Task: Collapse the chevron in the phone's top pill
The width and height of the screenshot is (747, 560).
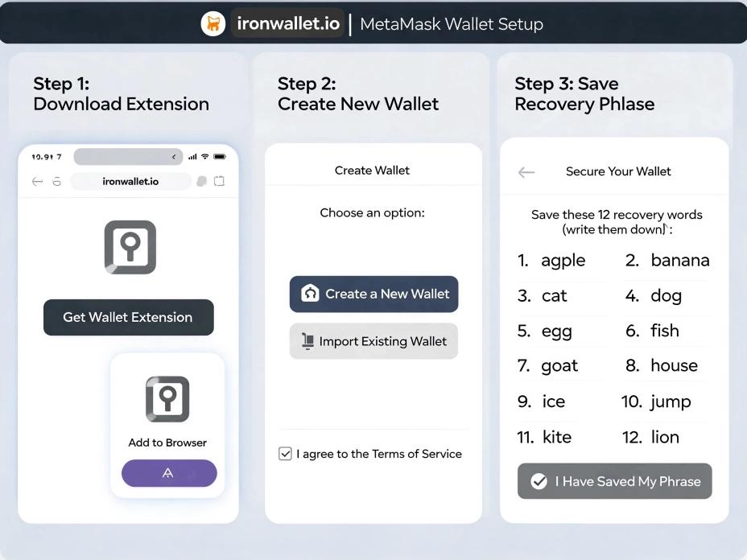Action: click(x=174, y=157)
